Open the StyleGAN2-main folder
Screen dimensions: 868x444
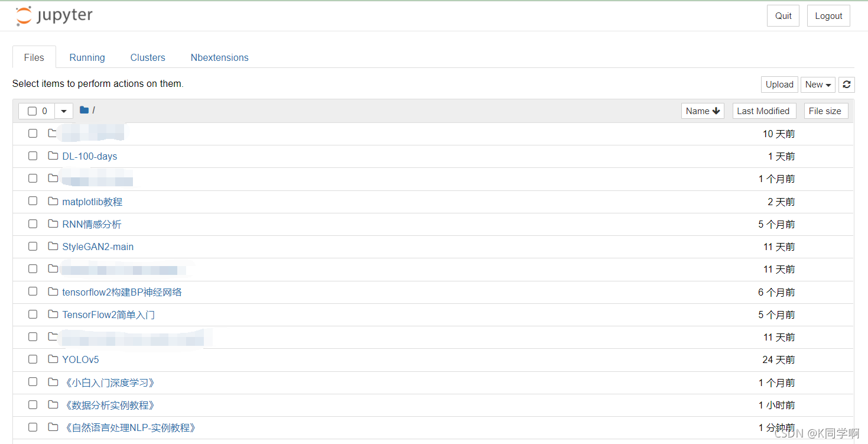pos(98,247)
